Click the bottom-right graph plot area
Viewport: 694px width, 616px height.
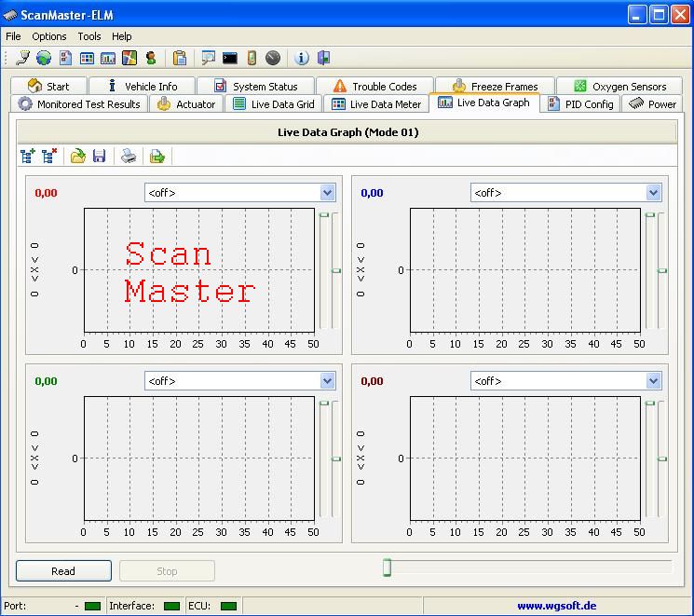[525, 459]
